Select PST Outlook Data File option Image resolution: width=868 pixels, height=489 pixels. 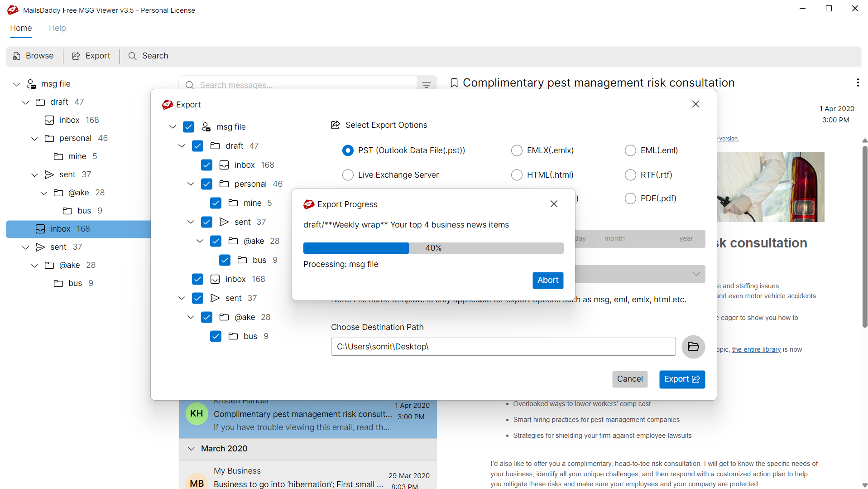348,150
